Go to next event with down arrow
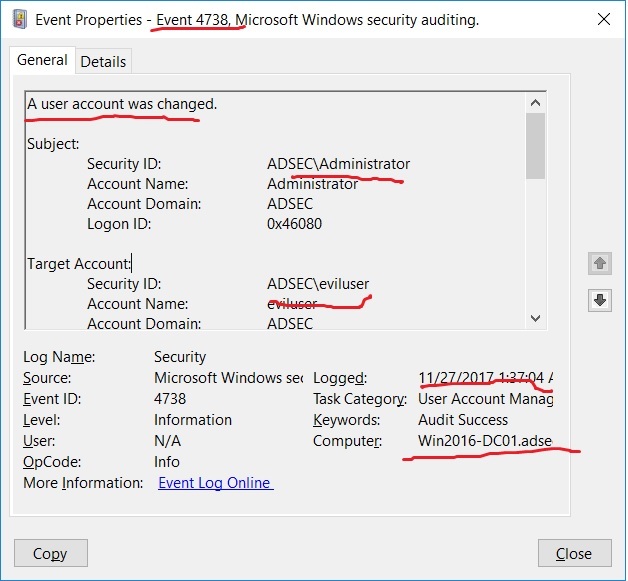Screen dimensions: 628x581 (x=600, y=300)
